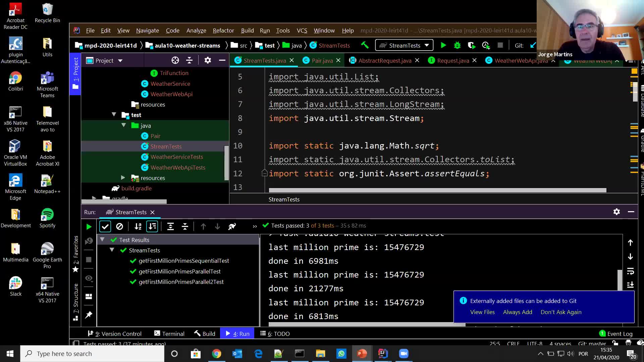Expand the resources folder under test

[x=123, y=178]
